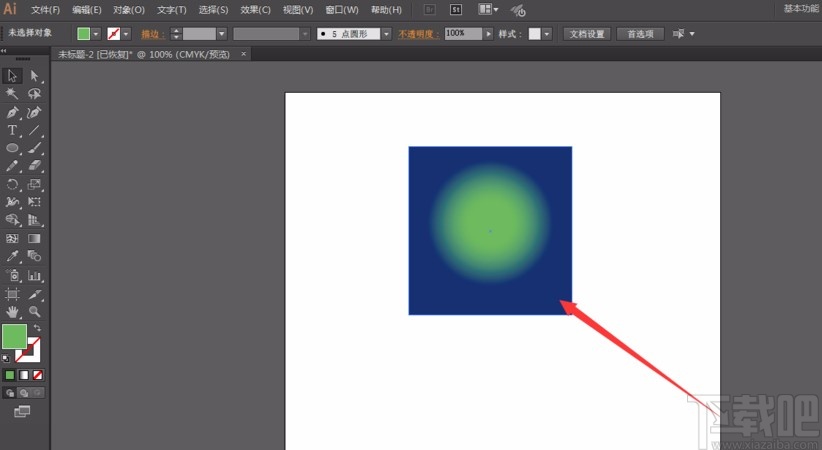Image resolution: width=822 pixels, height=450 pixels.
Task: Open stroke color dropdown in control bar
Action: 126,34
